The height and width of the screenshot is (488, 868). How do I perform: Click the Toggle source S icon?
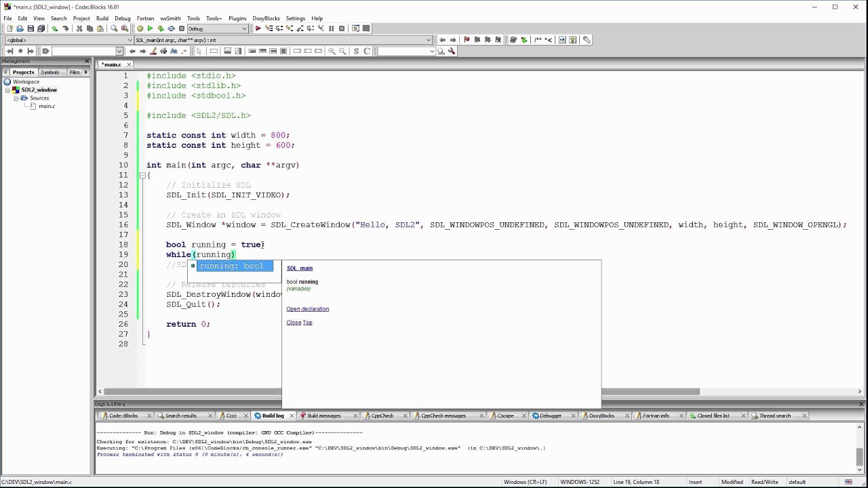click(x=356, y=51)
